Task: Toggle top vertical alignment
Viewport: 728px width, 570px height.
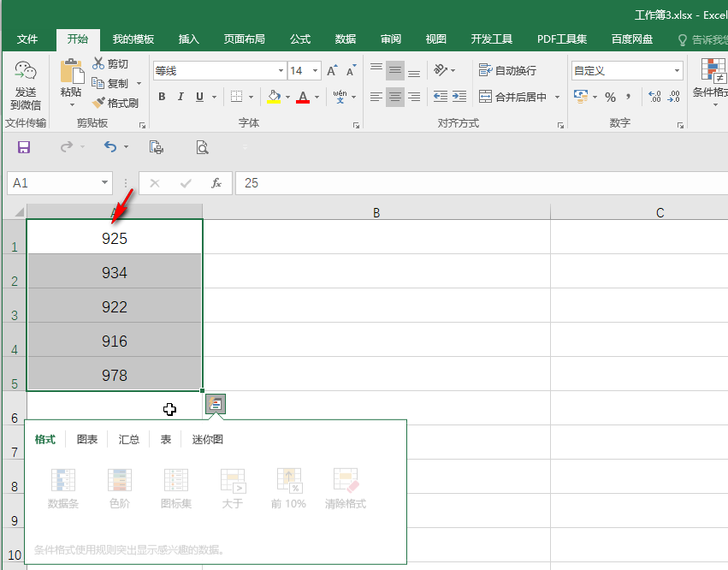Action: tap(376, 70)
